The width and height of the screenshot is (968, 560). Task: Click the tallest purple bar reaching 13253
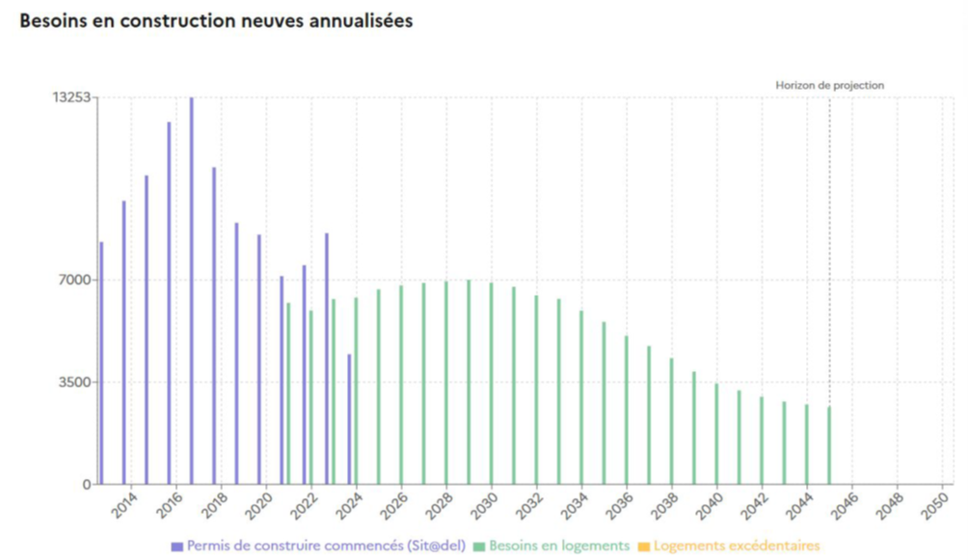(x=191, y=289)
